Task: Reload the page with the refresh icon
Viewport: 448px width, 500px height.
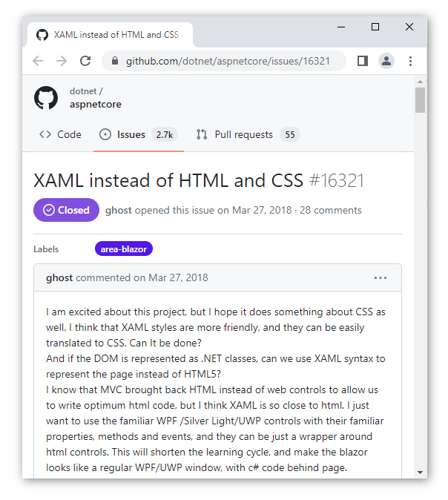Action: (x=85, y=61)
